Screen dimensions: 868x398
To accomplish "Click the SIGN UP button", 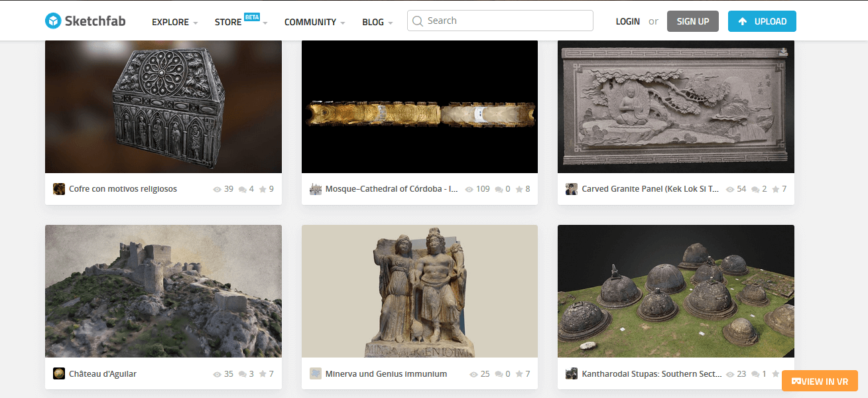I will pyautogui.click(x=692, y=21).
